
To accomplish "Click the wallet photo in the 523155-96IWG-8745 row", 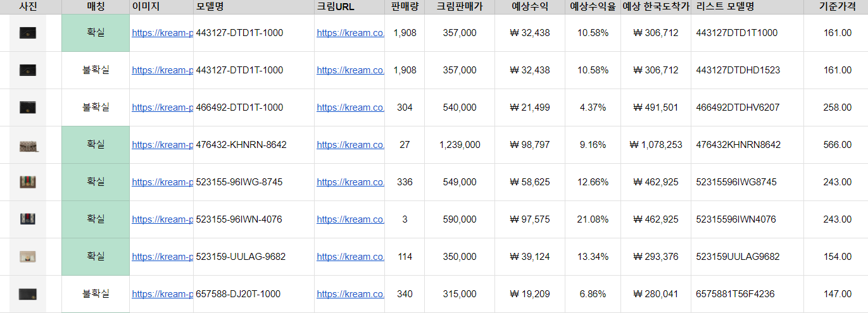I will pos(28,182).
